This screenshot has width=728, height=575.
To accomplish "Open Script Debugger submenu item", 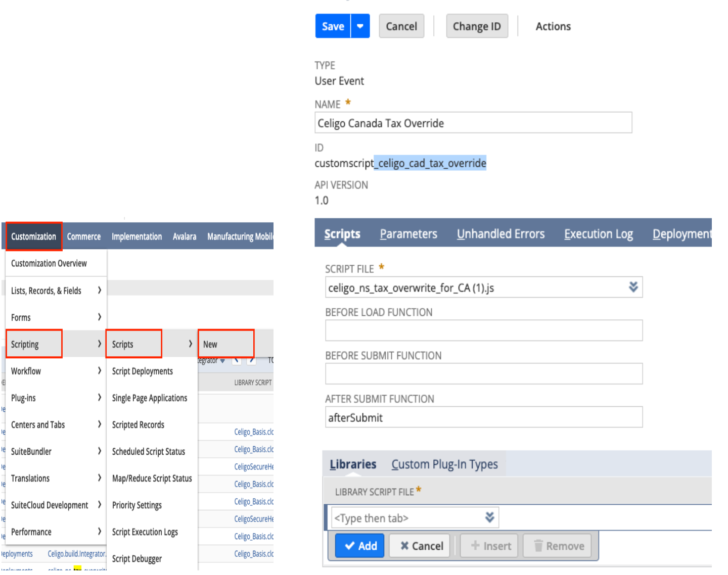I will (152, 558).
